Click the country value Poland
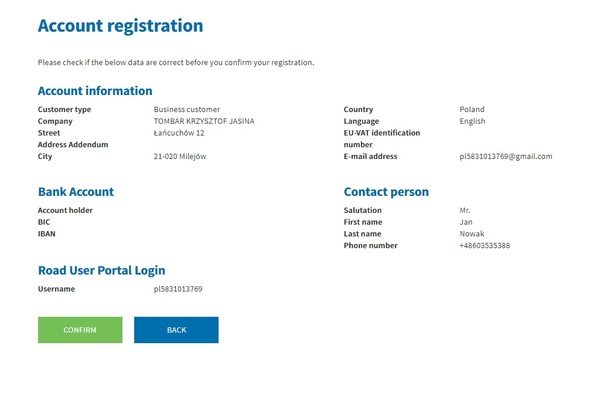The width and height of the screenshot is (600, 403). click(472, 109)
